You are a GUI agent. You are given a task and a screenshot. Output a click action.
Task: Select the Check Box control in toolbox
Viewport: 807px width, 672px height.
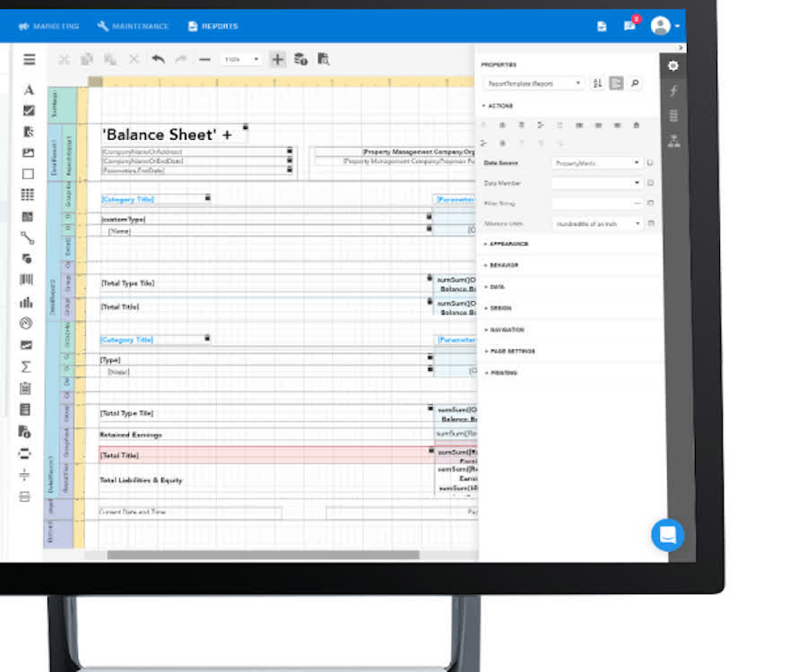click(29, 110)
